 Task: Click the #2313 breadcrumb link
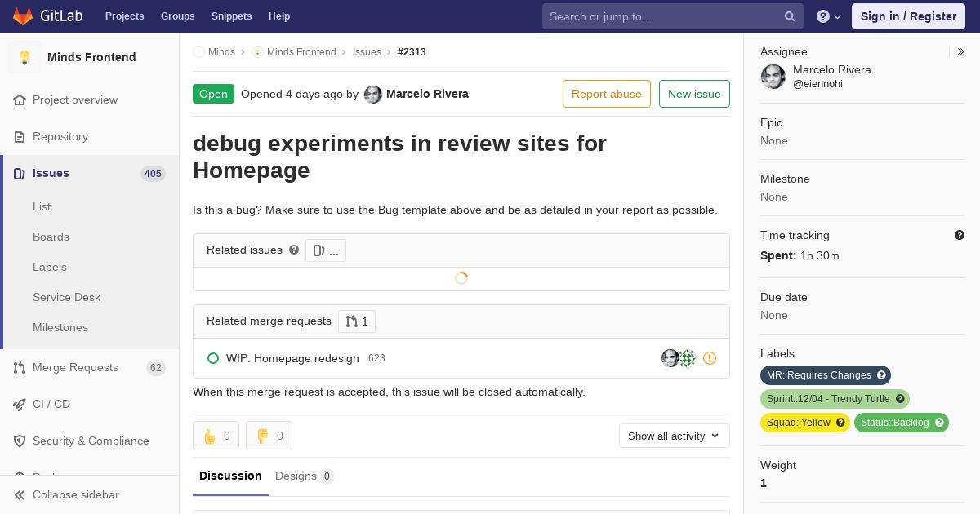tap(412, 51)
